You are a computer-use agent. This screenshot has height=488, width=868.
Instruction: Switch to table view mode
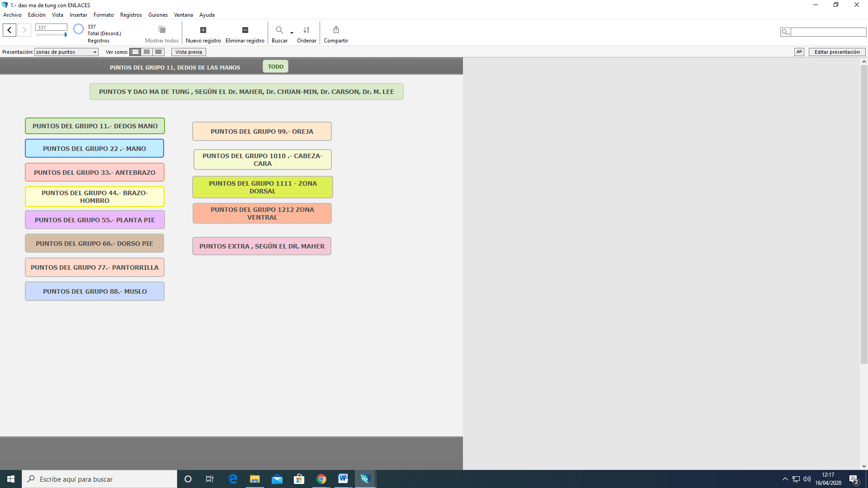158,52
